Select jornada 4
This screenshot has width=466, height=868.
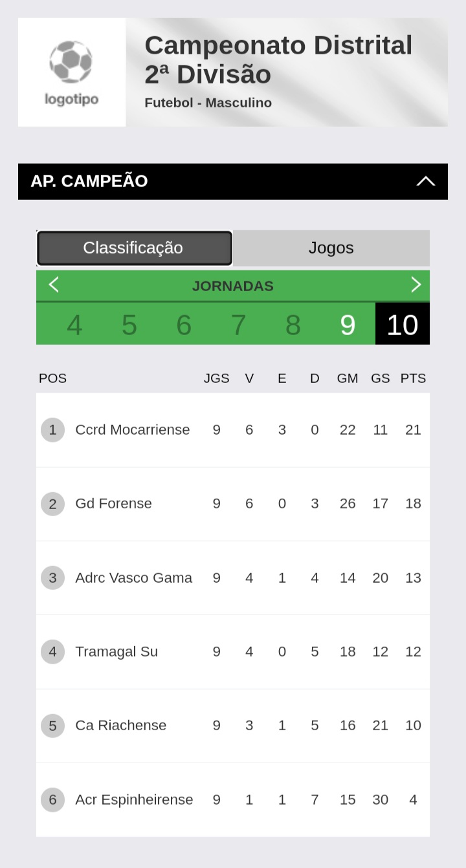[74, 325]
